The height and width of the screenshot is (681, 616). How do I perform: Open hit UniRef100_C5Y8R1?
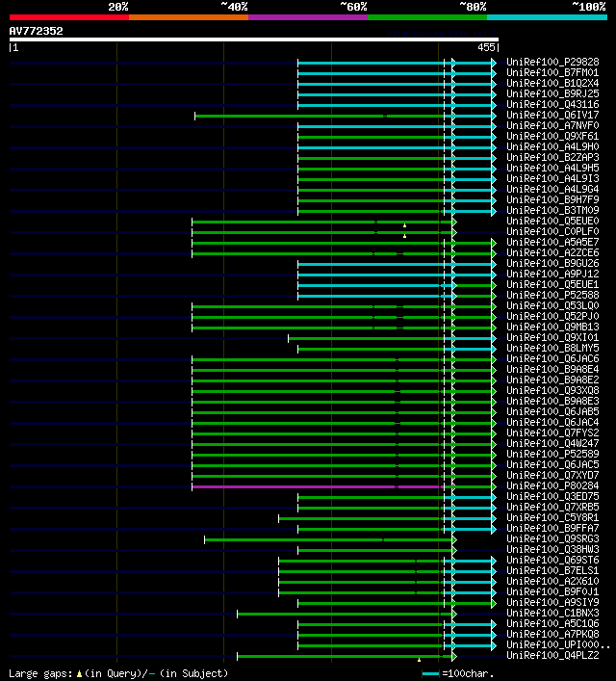pyautogui.click(x=552, y=517)
